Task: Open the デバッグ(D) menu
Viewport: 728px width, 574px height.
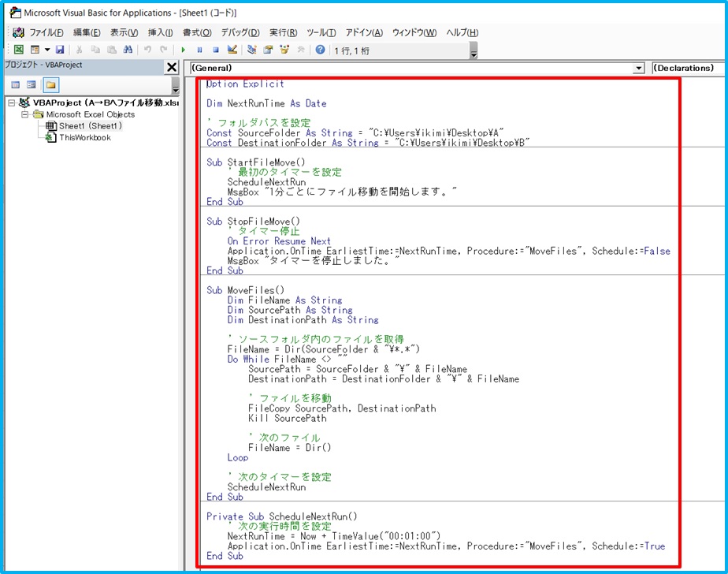Action: [x=240, y=32]
